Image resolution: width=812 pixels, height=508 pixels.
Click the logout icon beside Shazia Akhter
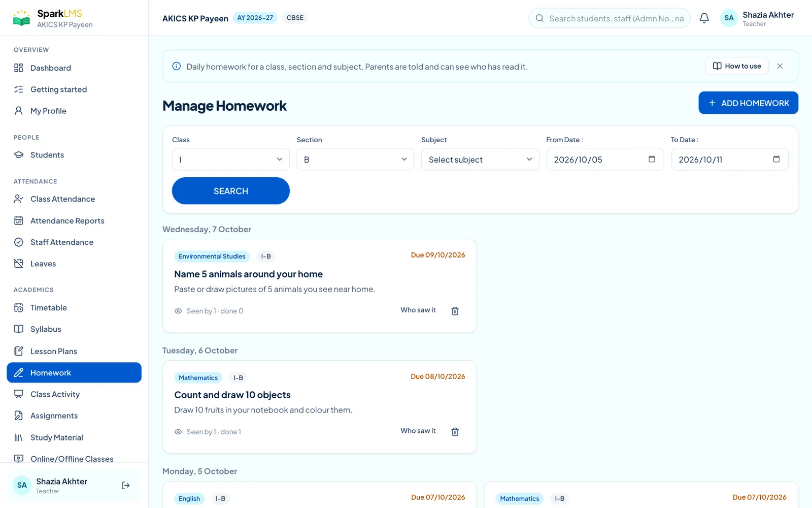[x=126, y=486]
